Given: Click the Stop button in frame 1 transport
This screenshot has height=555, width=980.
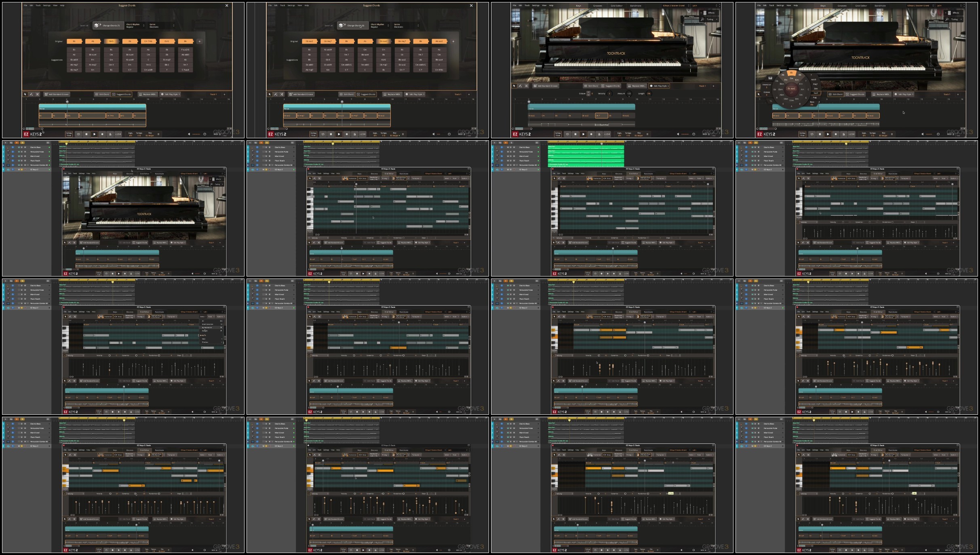Looking at the screenshot, I should (86, 134).
